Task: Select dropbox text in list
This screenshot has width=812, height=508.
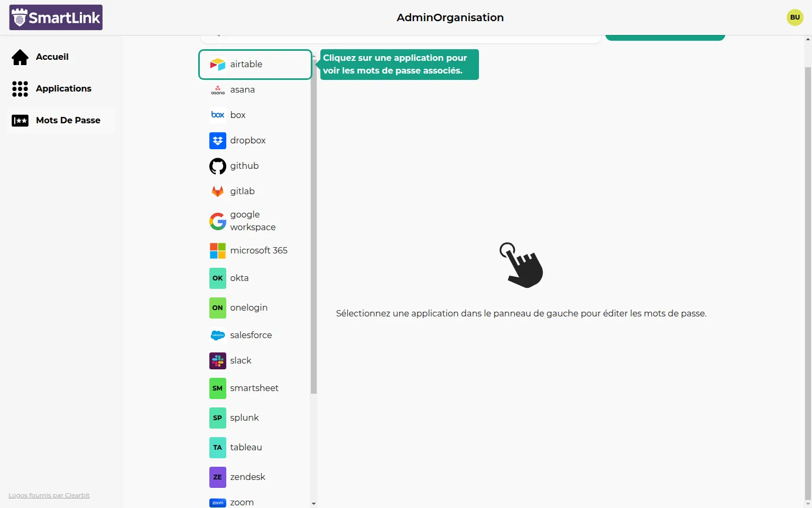Action: point(248,141)
